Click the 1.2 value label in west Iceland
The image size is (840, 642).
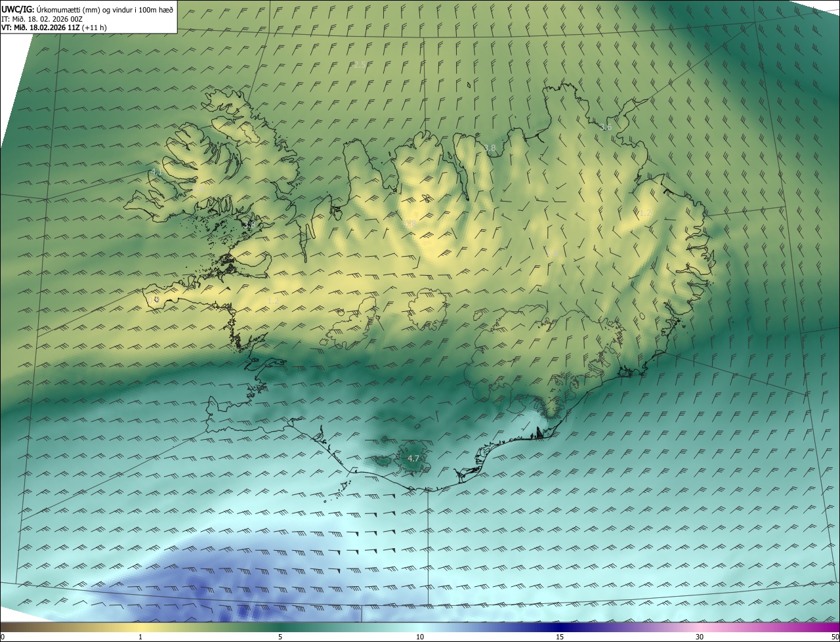click(x=274, y=301)
